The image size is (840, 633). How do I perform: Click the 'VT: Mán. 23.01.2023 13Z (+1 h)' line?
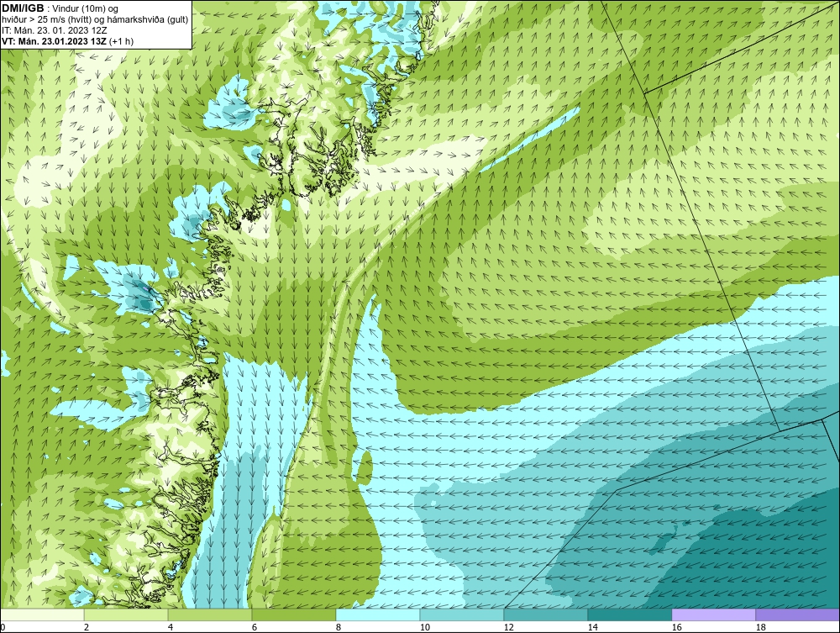click(67, 41)
